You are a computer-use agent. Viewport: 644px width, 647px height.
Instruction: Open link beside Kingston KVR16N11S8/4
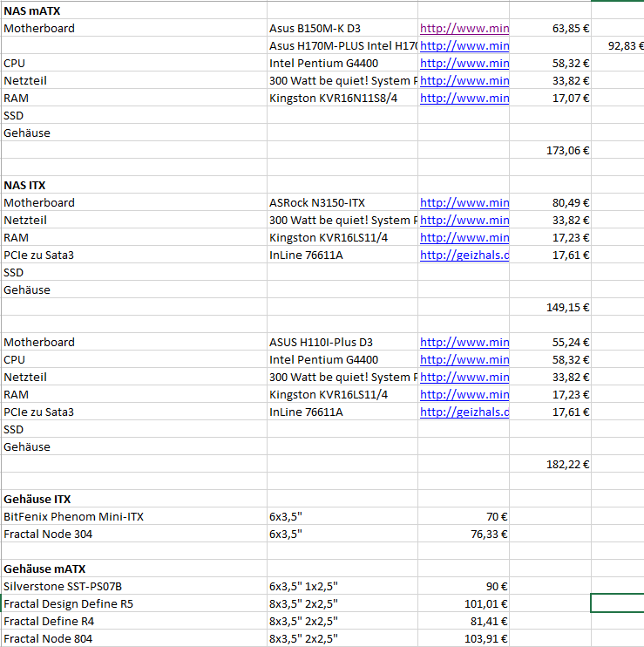(464, 98)
